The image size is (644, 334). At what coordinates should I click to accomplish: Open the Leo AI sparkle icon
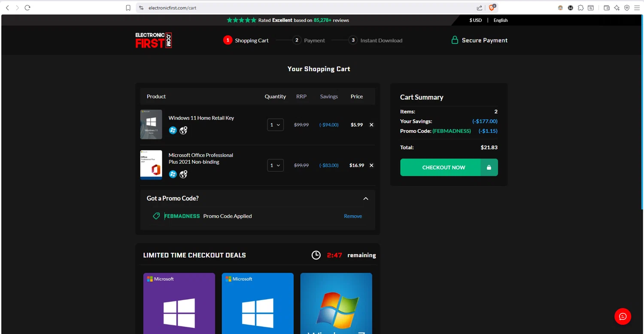click(617, 8)
